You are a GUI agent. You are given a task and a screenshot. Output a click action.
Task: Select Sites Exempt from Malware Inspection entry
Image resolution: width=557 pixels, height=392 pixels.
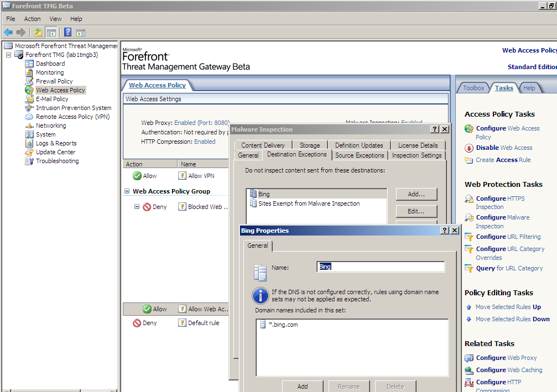[309, 203]
